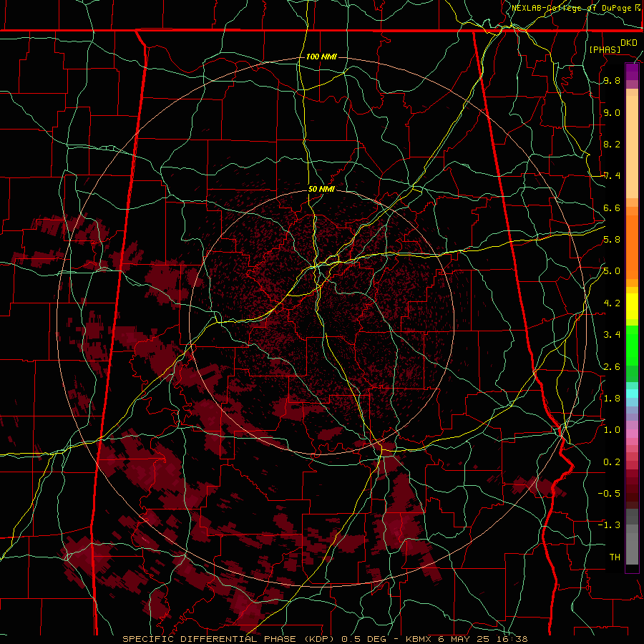Viewport: 644px width, 644px height.
Task: Select the 0.2 value on the scale
Action: tap(612, 462)
